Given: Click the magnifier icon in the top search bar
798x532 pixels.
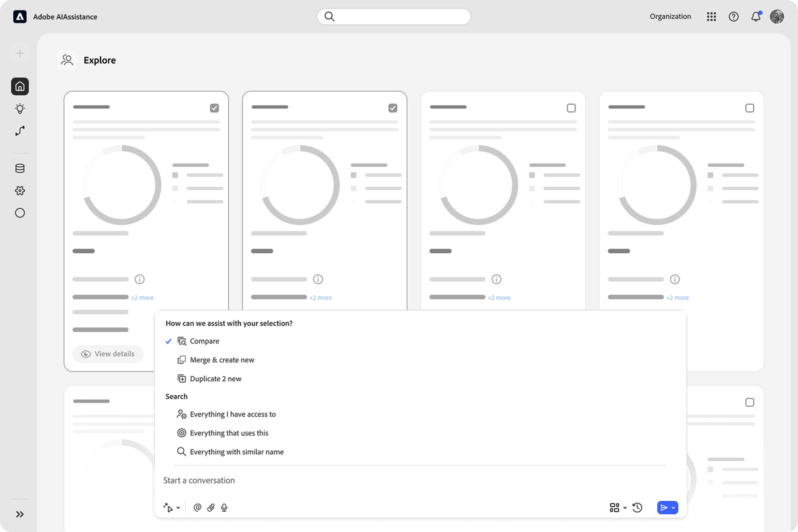Looking at the screenshot, I should coord(329,17).
